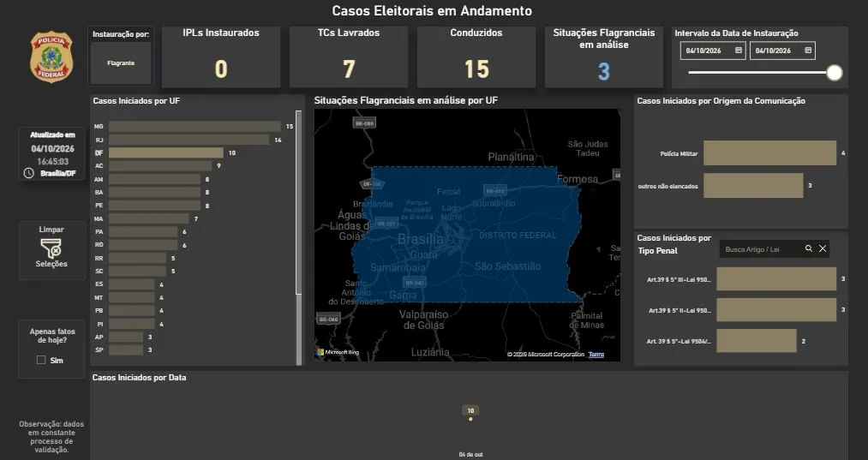Open calendar picker for end date

tap(808, 51)
